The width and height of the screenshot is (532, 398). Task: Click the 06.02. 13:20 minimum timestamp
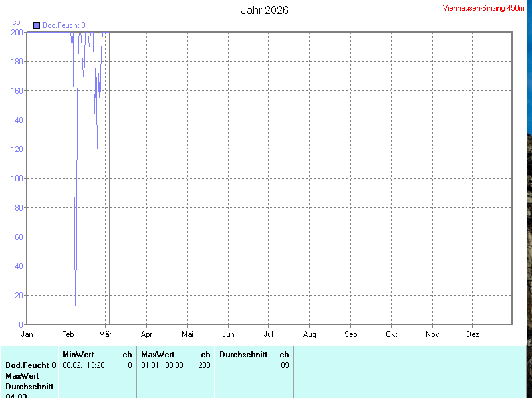tap(83, 365)
